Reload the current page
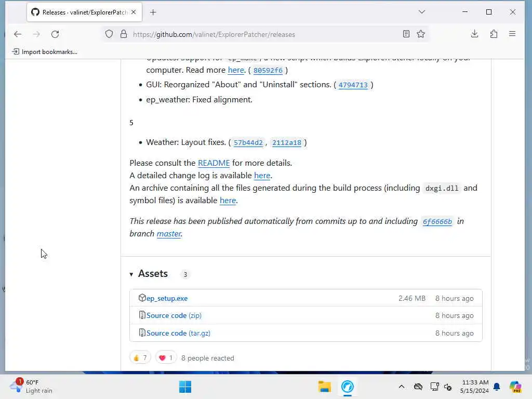Screen dimensions: 532x399 click(x=55, y=34)
